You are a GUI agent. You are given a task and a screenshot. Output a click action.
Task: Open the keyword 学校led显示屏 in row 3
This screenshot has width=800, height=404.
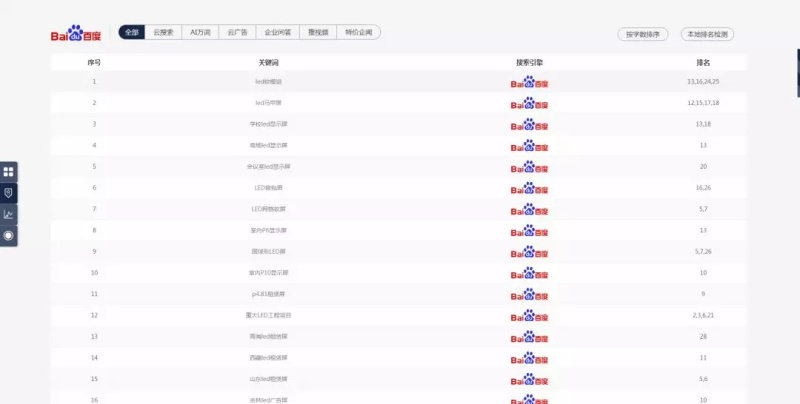pyautogui.click(x=268, y=124)
